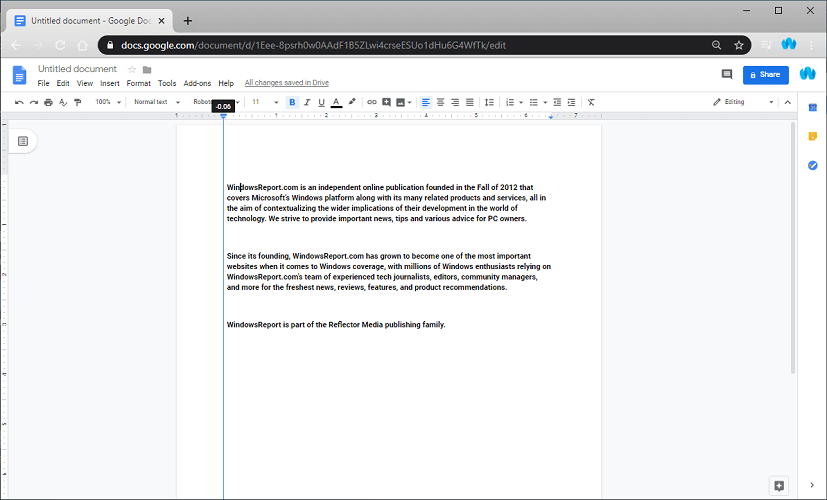The image size is (827, 500).
Task: Click the Redo icon in the toolbar
Action: click(34, 102)
